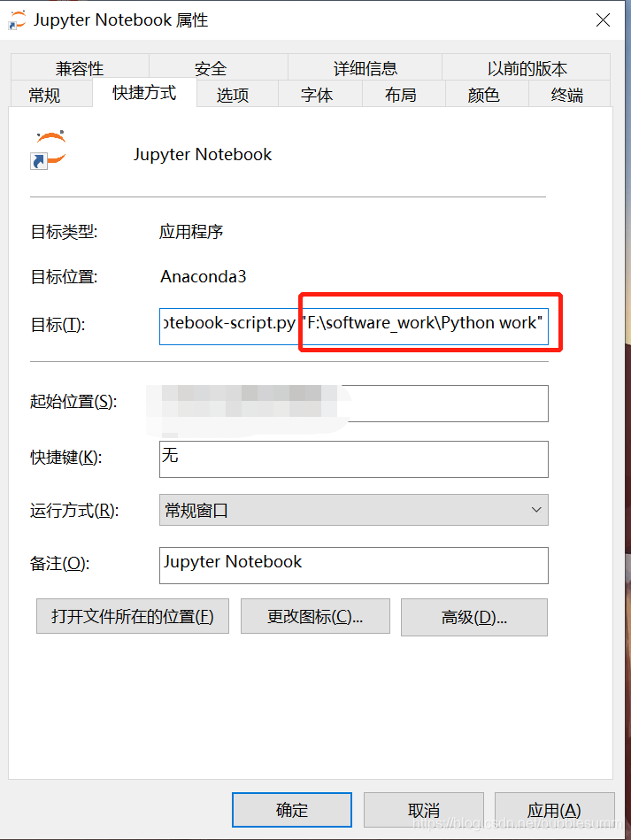Viewport: 631px width, 840px height.
Task: Click the 快捷键(K) shortcut key field
Action: click(x=353, y=459)
